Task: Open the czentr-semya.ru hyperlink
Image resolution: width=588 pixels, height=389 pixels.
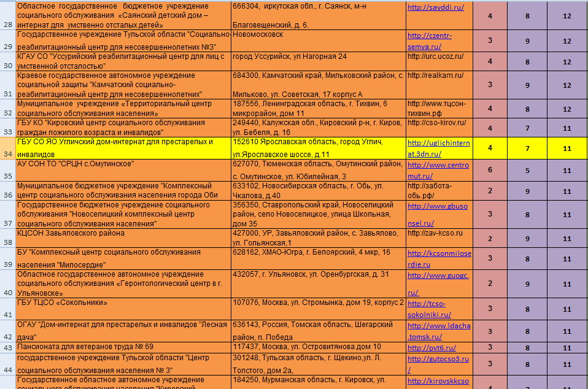Action: (x=430, y=41)
